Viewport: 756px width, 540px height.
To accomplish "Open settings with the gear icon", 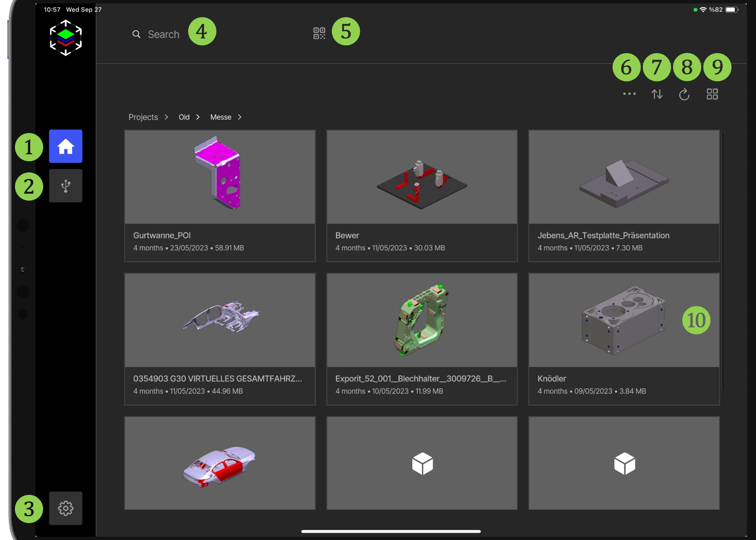I will tap(66, 508).
